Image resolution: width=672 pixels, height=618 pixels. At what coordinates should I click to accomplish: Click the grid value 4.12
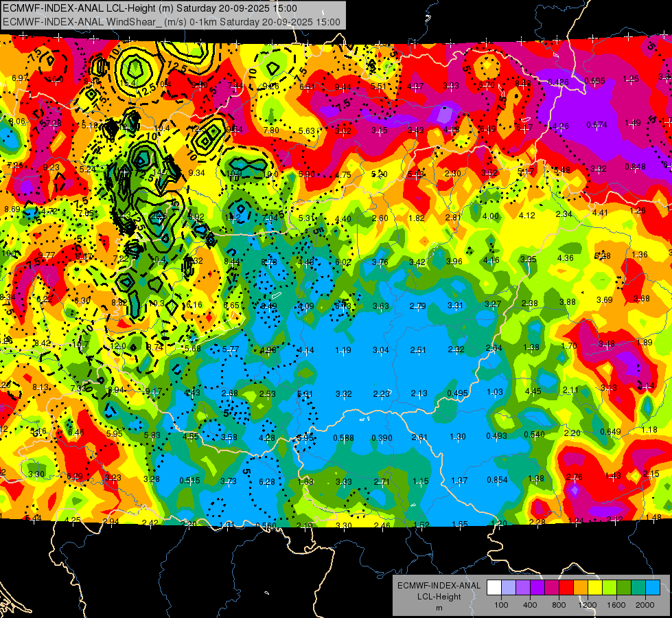click(527, 216)
